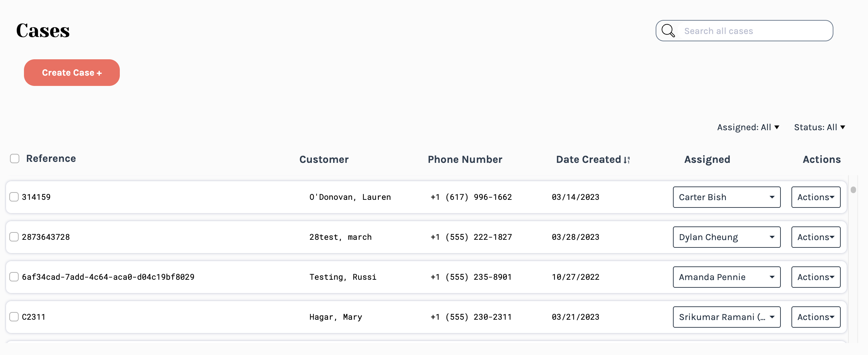Open the Carter Bish assignee dropdown

pyautogui.click(x=726, y=197)
